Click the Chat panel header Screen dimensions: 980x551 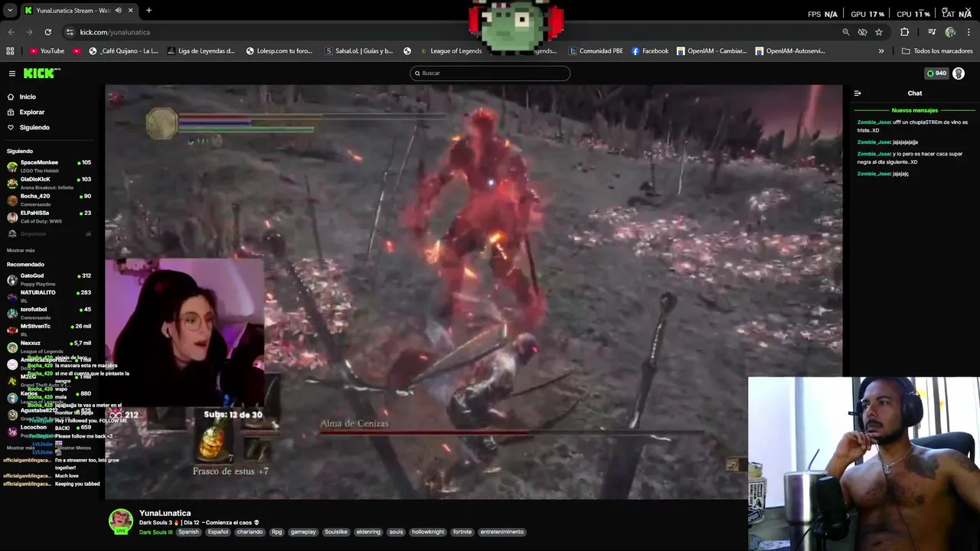tap(914, 93)
